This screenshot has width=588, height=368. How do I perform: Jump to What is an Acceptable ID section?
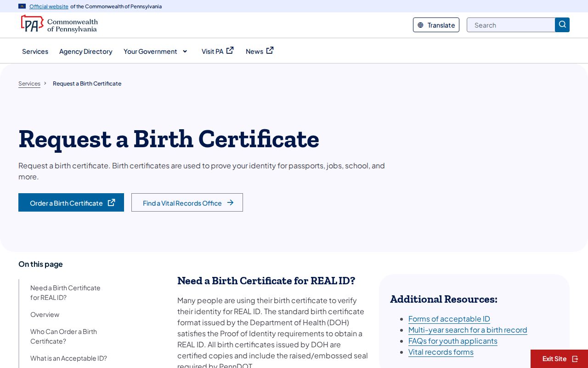(x=68, y=358)
